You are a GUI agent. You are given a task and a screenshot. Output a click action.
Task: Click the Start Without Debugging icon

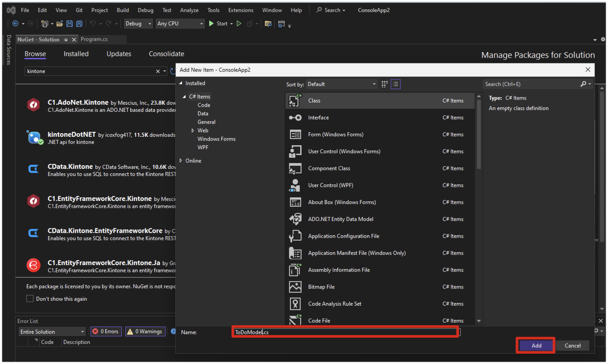(239, 24)
